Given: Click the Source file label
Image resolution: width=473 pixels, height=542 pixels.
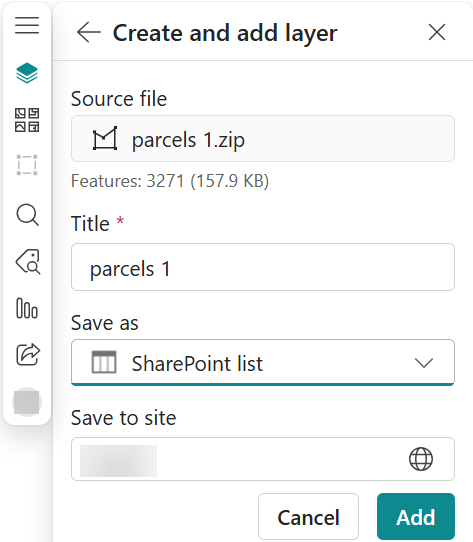Looking at the screenshot, I should [119, 99].
